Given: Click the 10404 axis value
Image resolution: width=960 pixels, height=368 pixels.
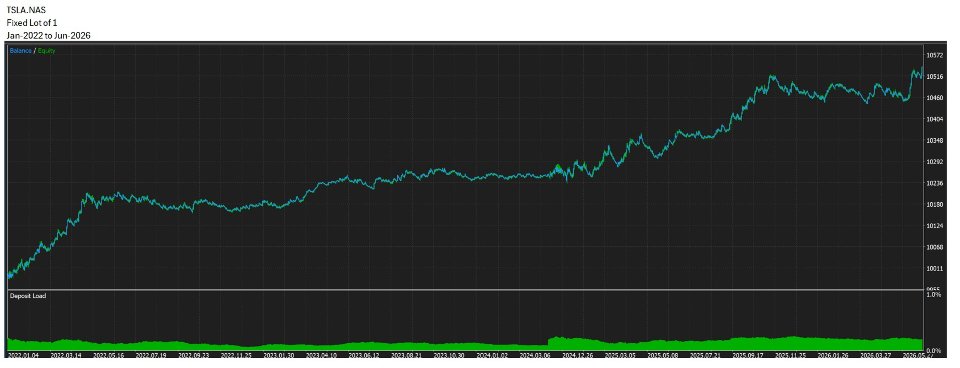Looking at the screenshot, I should [x=934, y=119].
